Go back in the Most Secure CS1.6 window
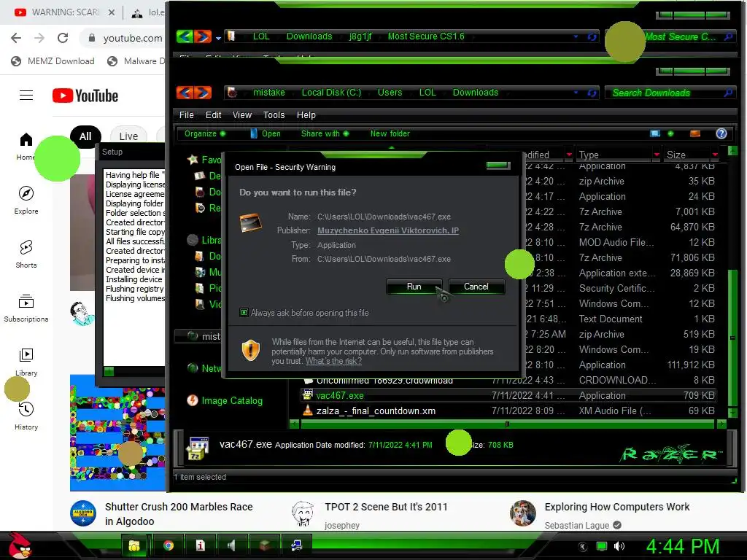Viewport: 747px width, 560px height. pyautogui.click(x=185, y=36)
